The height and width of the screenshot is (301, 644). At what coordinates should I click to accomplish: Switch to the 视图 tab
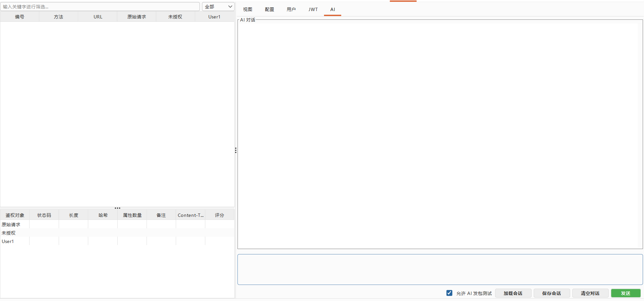tap(248, 9)
